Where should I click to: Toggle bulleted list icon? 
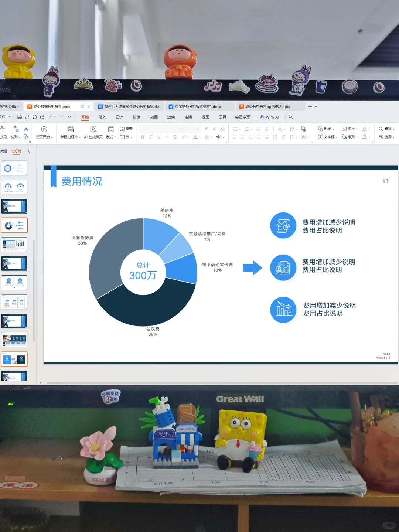click(x=235, y=129)
